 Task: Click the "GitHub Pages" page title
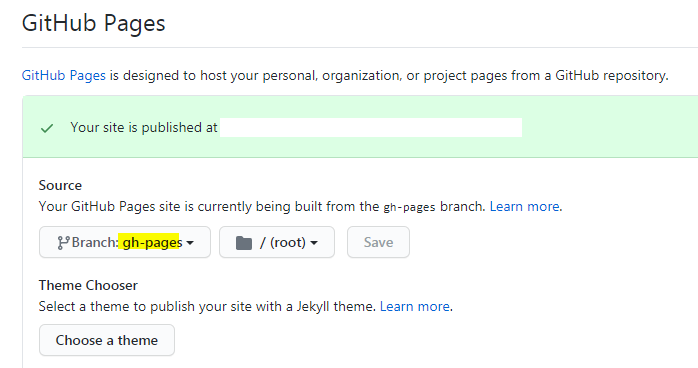[93, 23]
